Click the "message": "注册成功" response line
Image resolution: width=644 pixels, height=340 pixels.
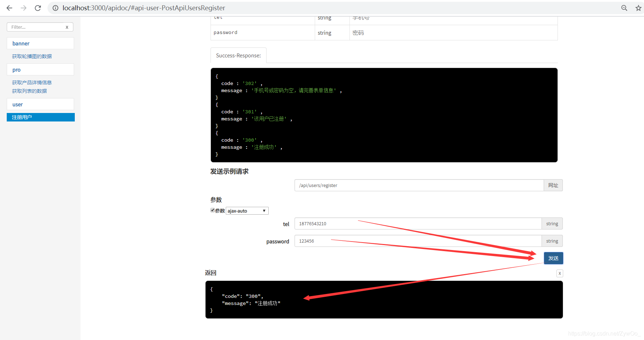pyautogui.click(x=251, y=303)
